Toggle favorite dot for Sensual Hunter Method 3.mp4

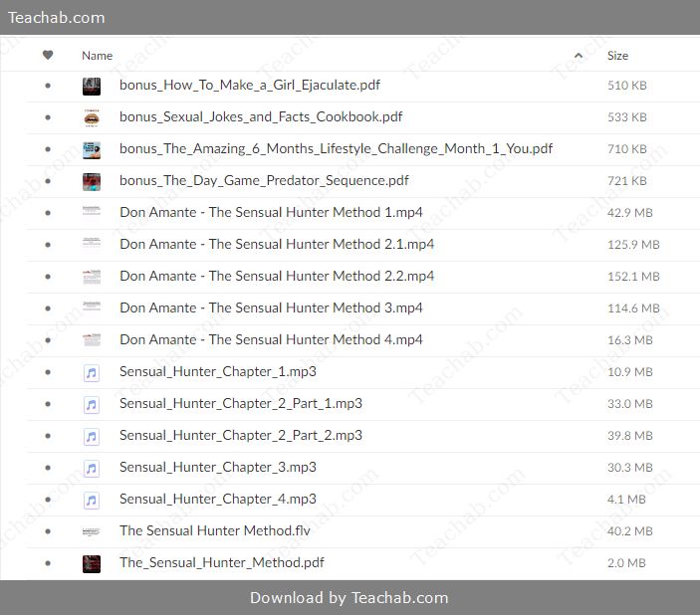48,308
